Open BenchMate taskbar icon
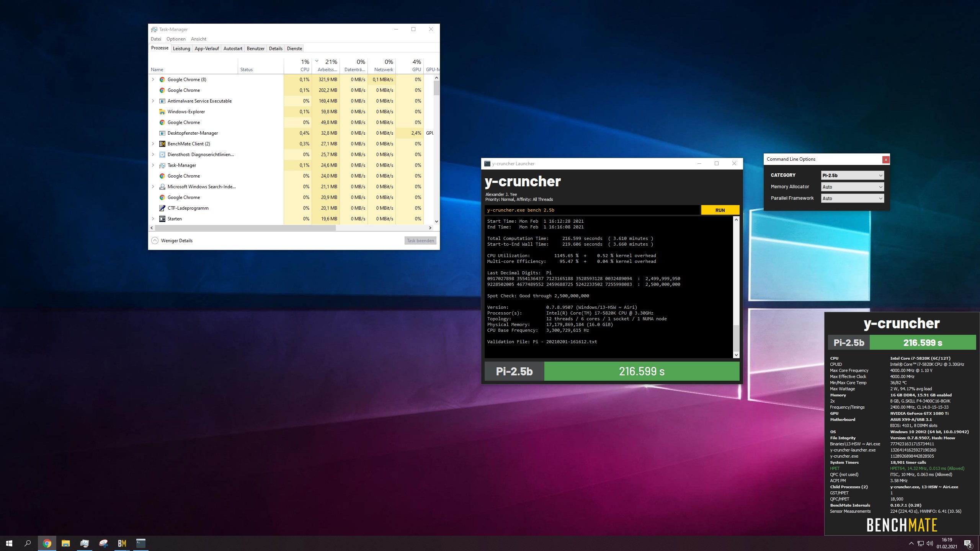The width and height of the screenshot is (980, 551). point(122,543)
